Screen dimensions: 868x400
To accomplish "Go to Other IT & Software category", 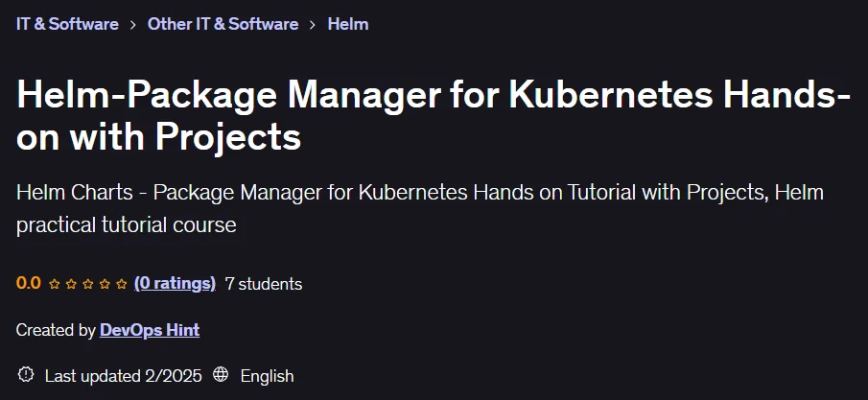I will 223,24.
